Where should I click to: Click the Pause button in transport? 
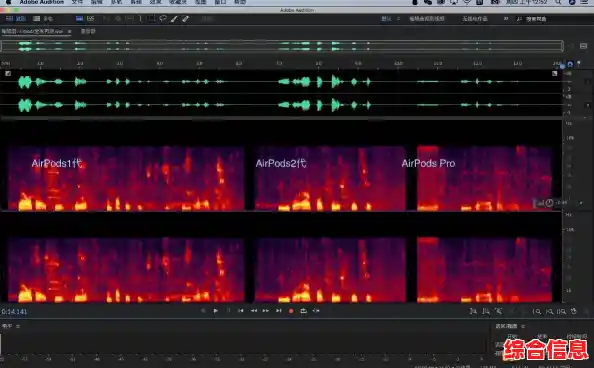[x=228, y=311]
